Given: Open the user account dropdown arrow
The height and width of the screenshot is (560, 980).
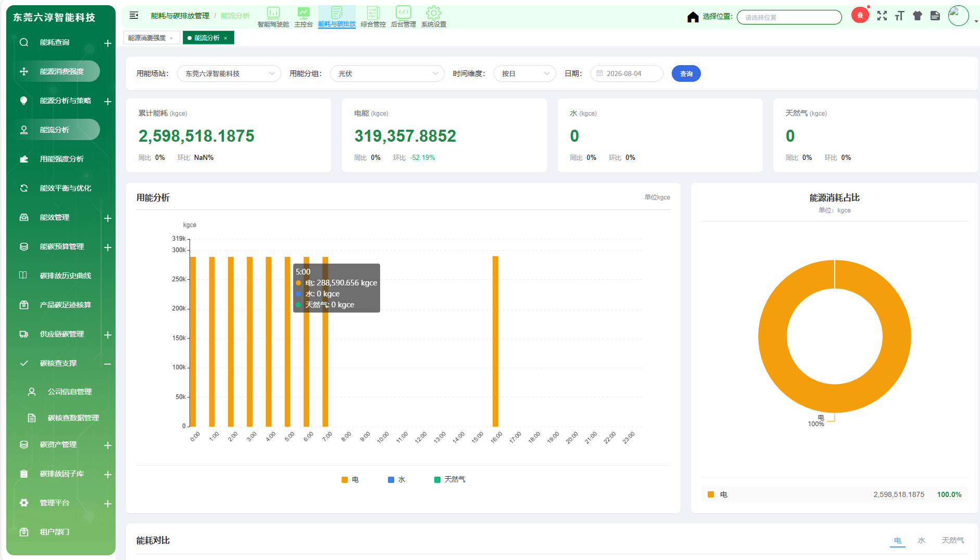Looking at the screenshot, I should (976, 21).
